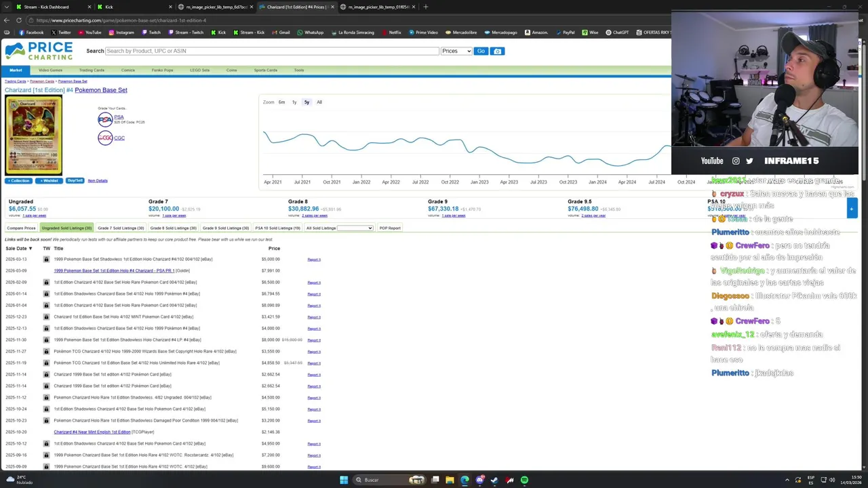868x488 pixels.
Task: Open Microsoft Edge from the taskbar
Action: pos(465,480)
